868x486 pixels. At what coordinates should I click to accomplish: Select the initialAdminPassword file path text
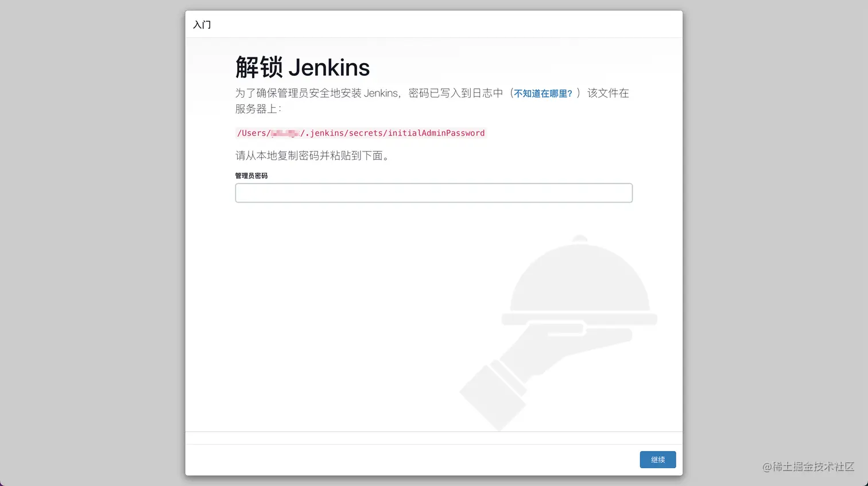pyautogui.click(x=361, y=133)
